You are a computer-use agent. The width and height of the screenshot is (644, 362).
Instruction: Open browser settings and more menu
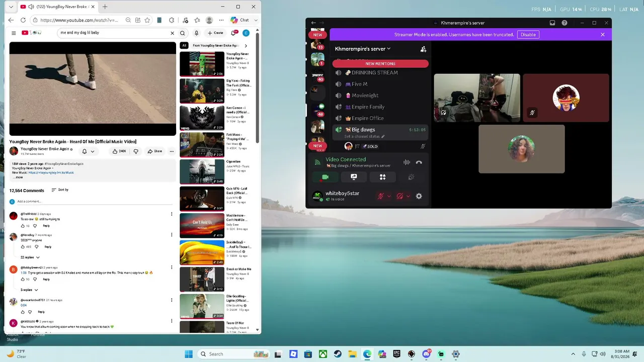(x=221, y=20)
